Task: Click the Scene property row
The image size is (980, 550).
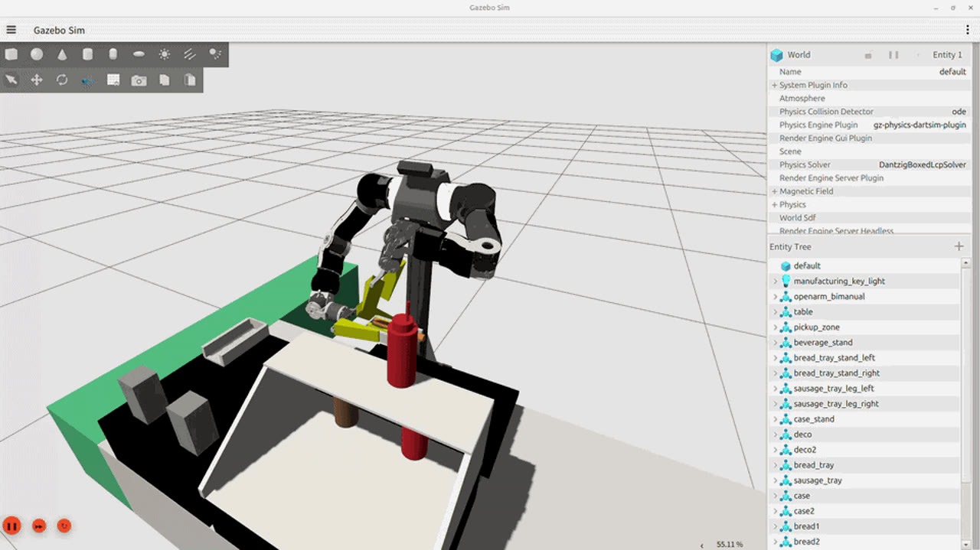Action: pos(869,151)
